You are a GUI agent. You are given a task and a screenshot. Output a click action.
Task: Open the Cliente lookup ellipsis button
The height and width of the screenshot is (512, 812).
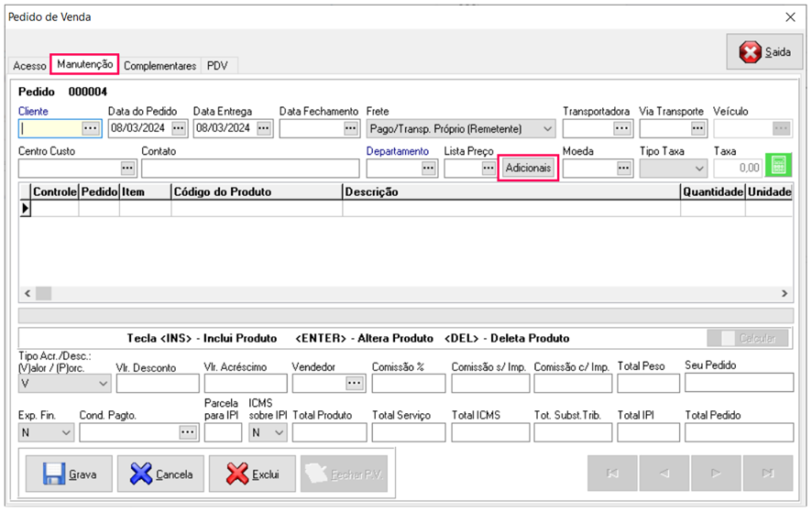91,128
